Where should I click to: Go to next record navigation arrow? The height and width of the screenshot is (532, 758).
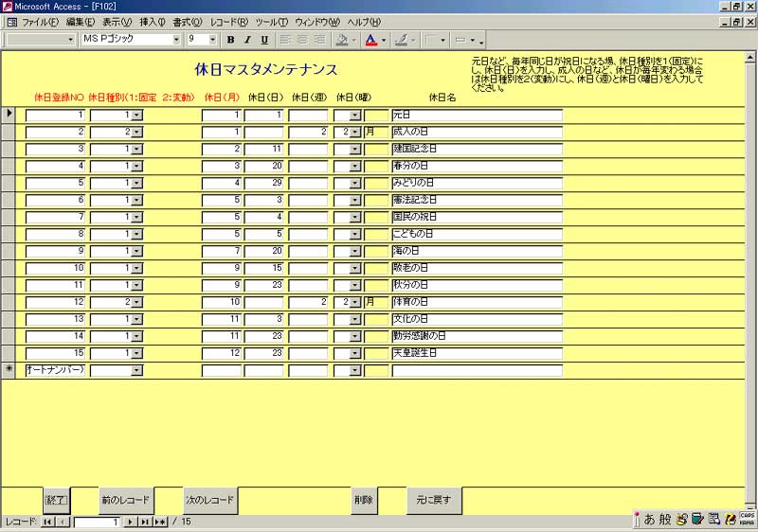pyautogui.click(x=130, y=522)
